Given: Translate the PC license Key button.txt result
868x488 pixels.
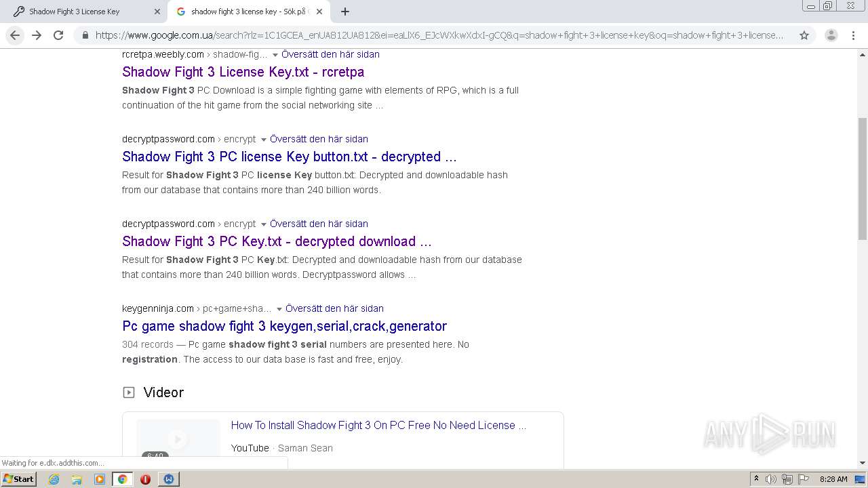Looking at the screenshot, I should pyautogui.click(x=319, y=139).
